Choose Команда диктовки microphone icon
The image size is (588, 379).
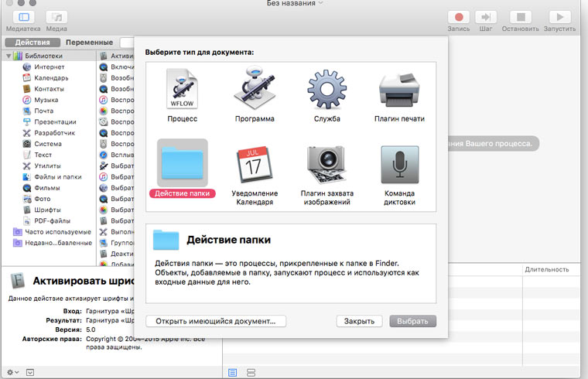pos(399,164)
